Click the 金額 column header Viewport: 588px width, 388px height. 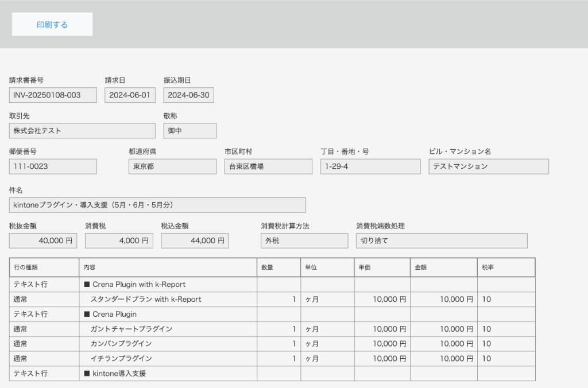444,267
